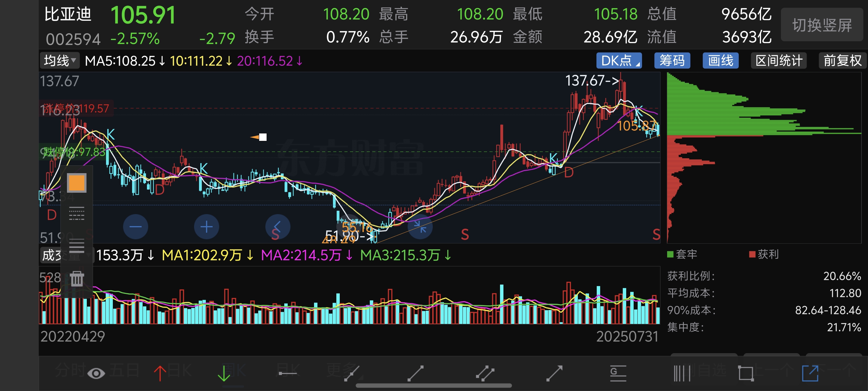The width and height of the screenshot is (868, 391).
Task: Tap the MA2:214.5万 volume label
Action: (307, 255)
